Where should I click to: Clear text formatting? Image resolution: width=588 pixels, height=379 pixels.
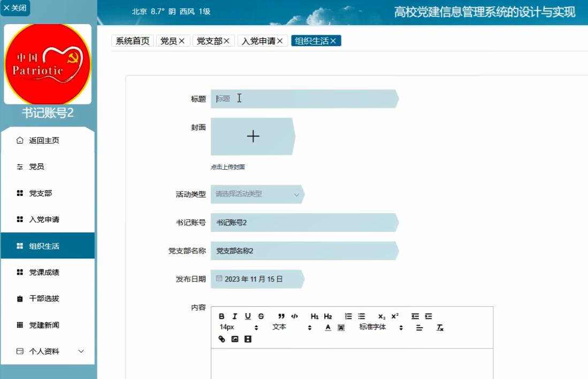click(440, 328)
